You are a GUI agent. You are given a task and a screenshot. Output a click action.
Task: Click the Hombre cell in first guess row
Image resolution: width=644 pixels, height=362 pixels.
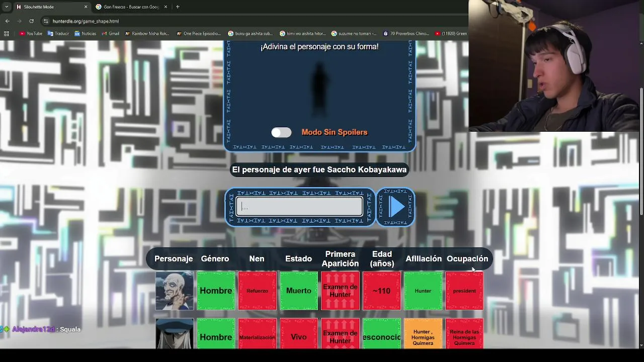216,291
